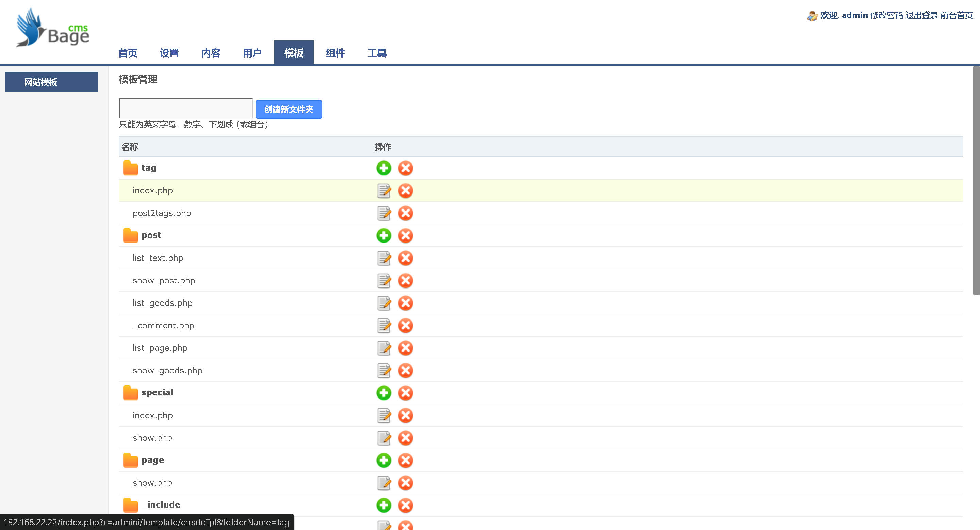Switch to the 内容 tab
The height and width of the screenshot is (530, 980).
(x=211, y=53)
